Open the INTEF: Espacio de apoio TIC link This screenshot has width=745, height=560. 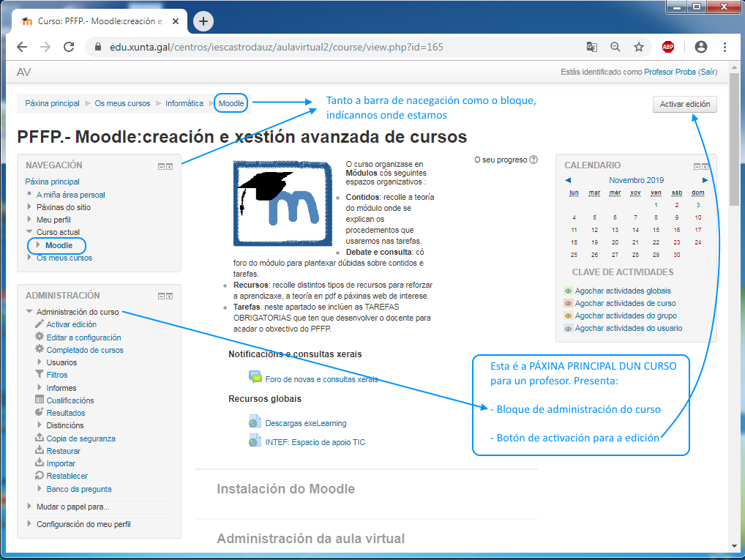coord(315,442)
